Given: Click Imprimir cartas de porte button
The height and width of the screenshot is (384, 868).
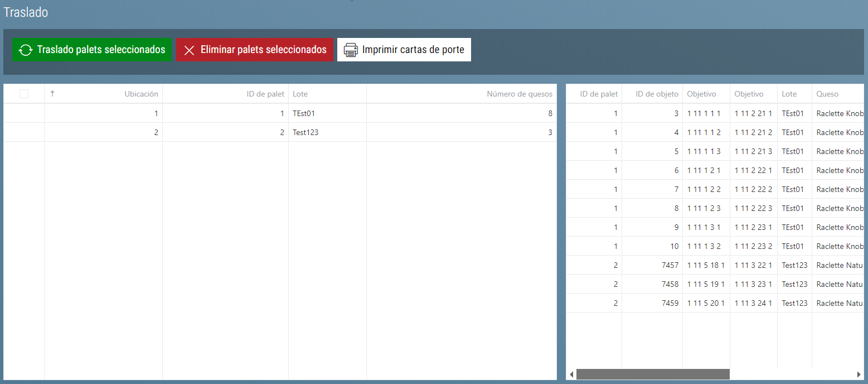Looking at the screenshot, I should tap(404, 50).
